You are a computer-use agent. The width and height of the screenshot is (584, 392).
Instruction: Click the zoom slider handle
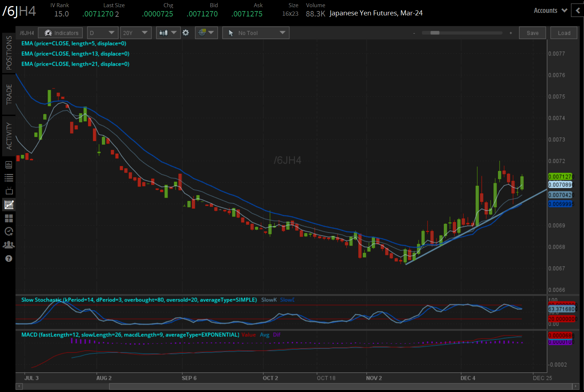tap(435, 33)
